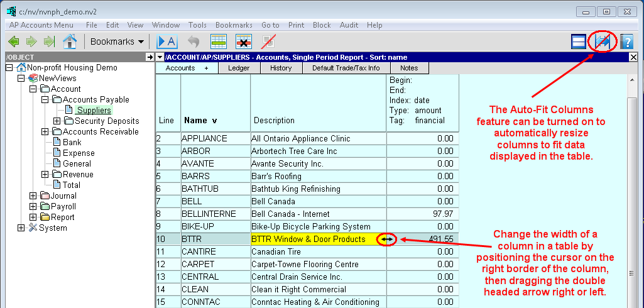The image size is (644, 308).
Task: Hide the OBJECT panel using arrow button
Action: (x=150, y=57)
